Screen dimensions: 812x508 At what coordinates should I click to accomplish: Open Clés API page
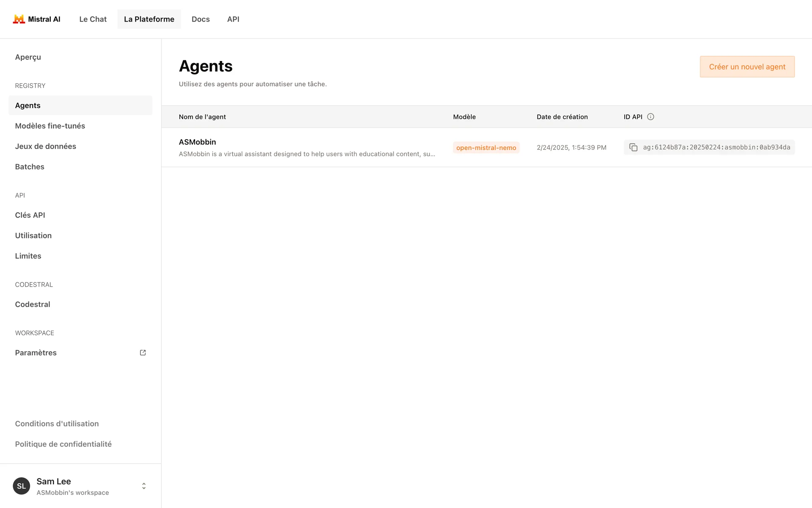click(30, 215)
